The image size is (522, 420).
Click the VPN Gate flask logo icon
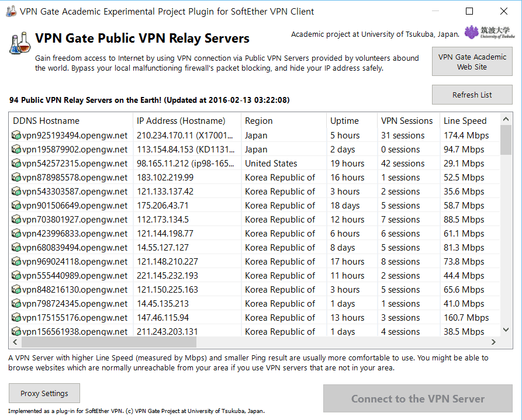point(20,43)
